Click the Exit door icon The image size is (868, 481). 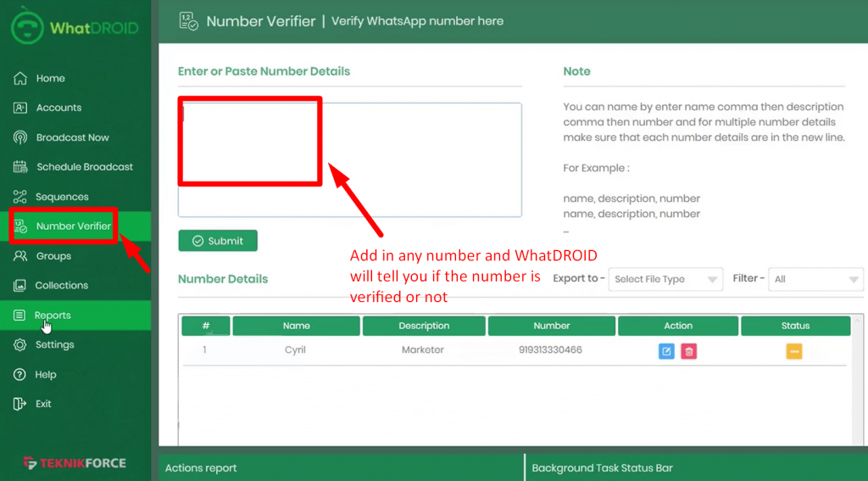[19, 404]
